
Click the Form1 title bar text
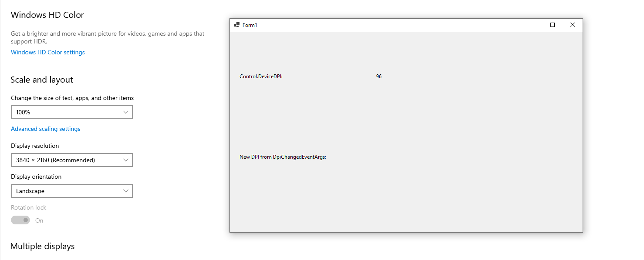[250, 25]
